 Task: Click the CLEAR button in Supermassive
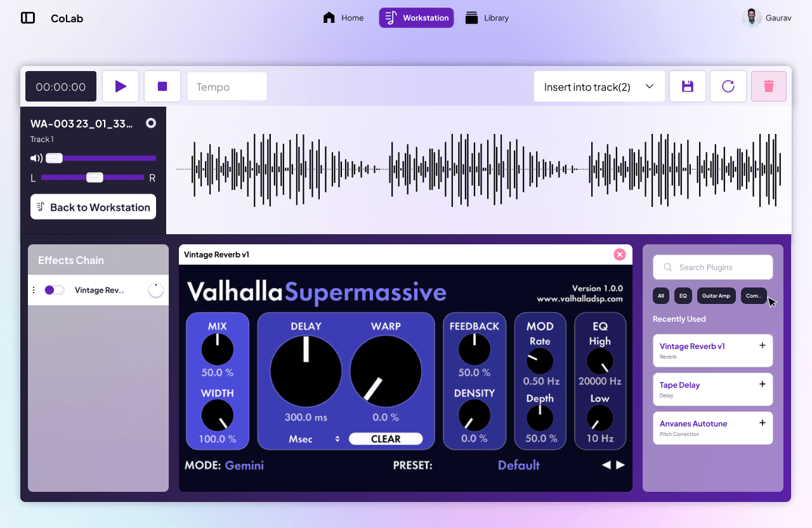386,439
